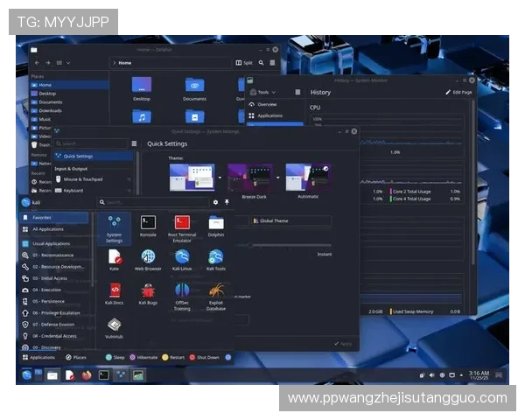This screenshot has height=420, width=525.
Task: Adjust the animation speed slider handle
Action: click(250, 245)
